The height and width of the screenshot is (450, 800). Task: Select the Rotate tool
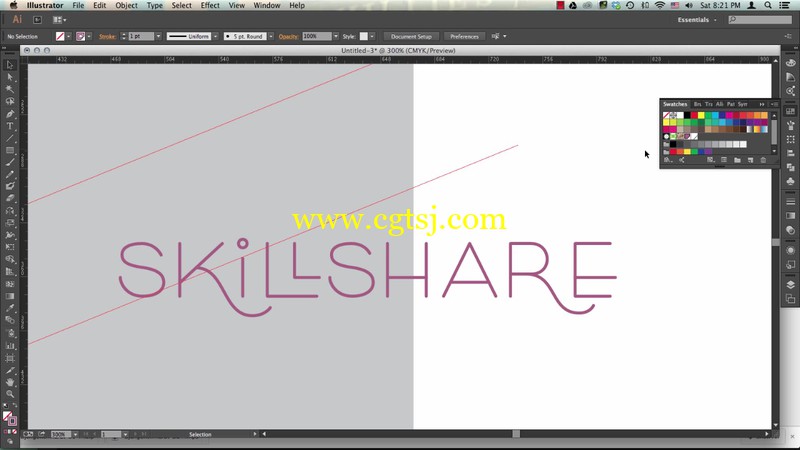10,211
